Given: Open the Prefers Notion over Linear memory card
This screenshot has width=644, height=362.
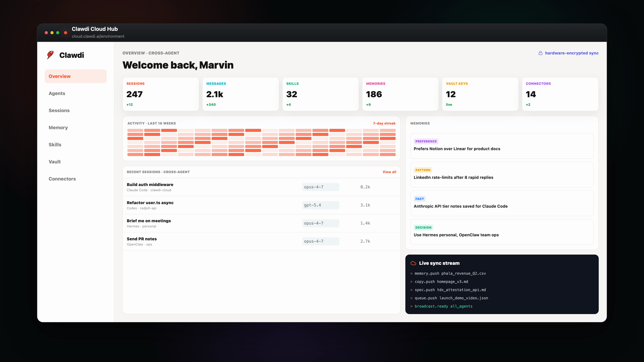Looking at the screenshot, I should point(502,146).
